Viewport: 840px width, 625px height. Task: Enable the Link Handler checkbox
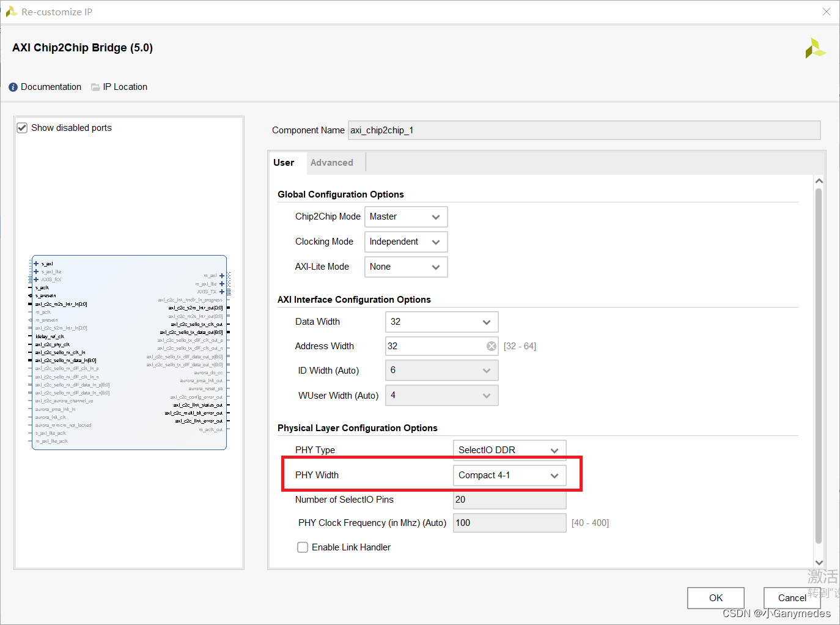(303, 547)
